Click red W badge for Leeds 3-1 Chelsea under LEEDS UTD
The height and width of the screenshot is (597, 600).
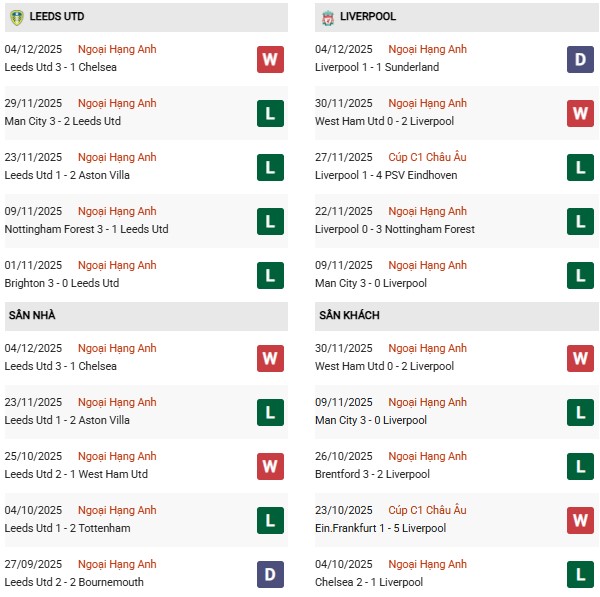click(270, 59)
